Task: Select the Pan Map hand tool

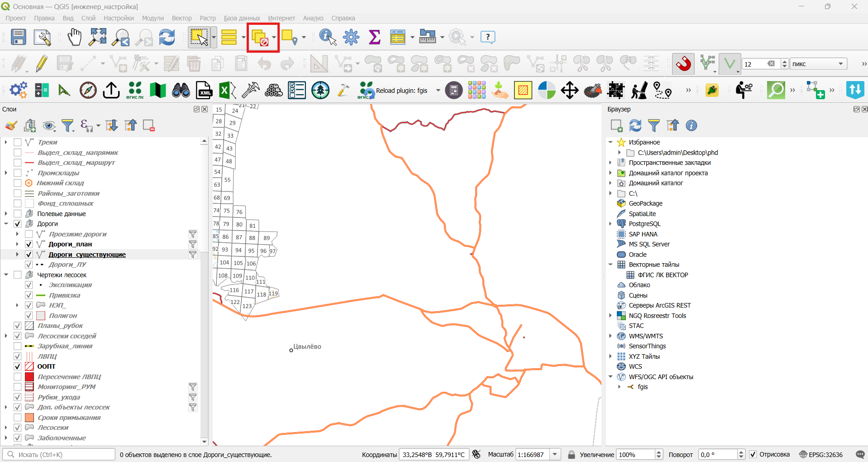Action: 74,37
